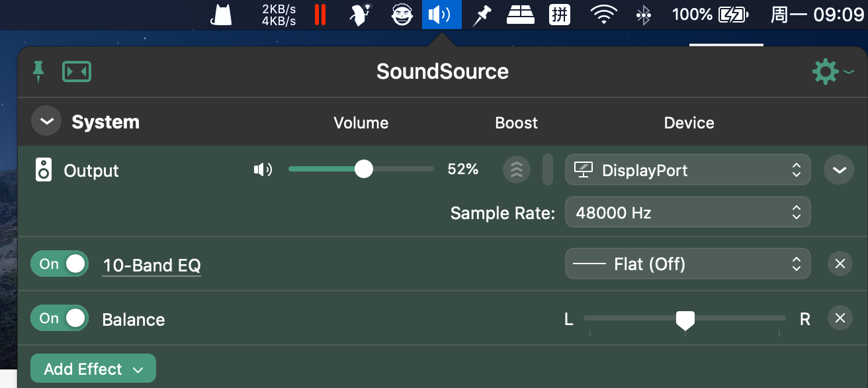Screen dimensions: 868x388
Task: Toggle the Balance On switch
Action: coord(60,318)
